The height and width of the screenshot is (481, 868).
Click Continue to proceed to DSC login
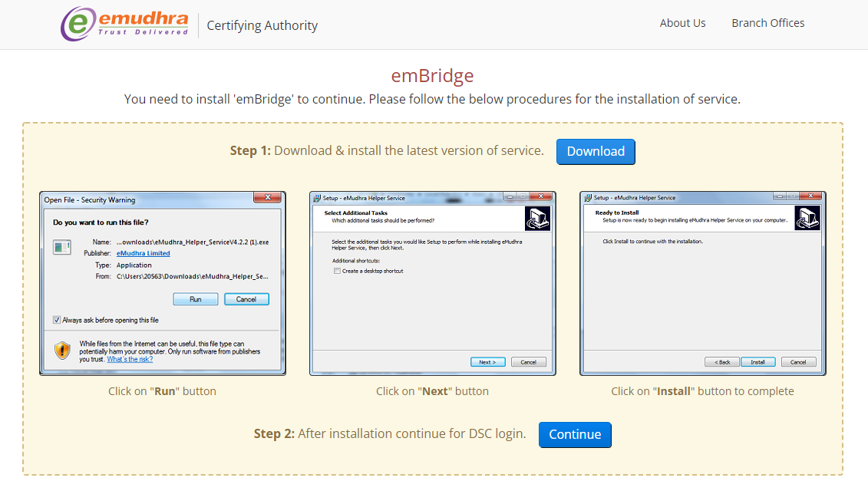575,434
